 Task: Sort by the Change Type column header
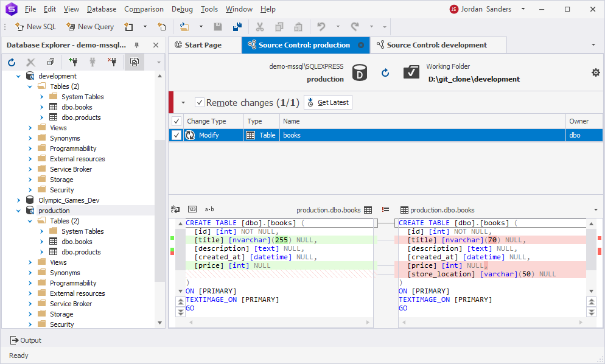click(x=214, y=121)
